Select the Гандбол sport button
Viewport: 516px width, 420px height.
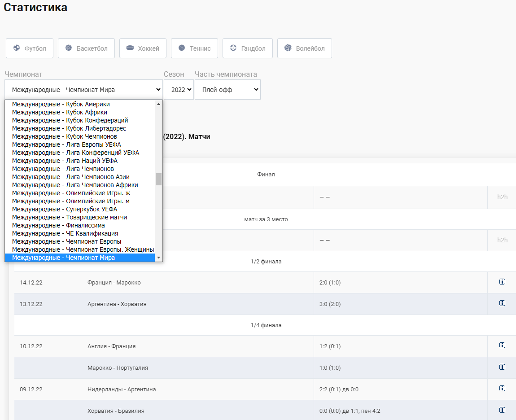(x=248, y=48)
